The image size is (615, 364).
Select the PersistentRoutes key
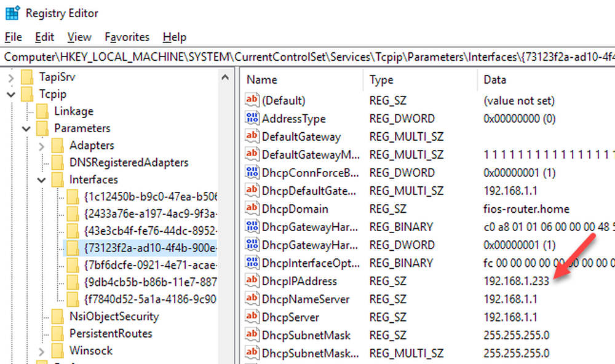[x=111, y=333]
